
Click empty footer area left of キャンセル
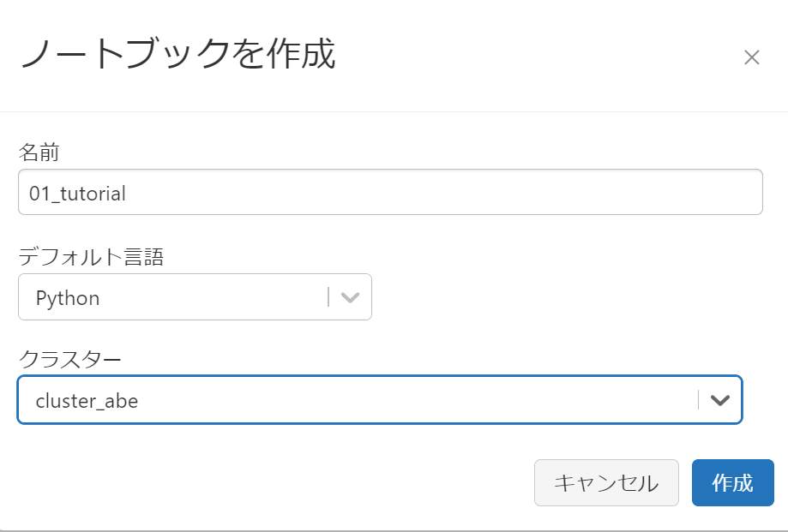click(x=257, y=482)
